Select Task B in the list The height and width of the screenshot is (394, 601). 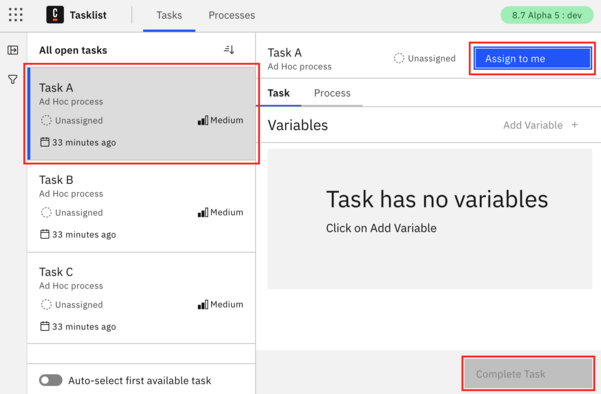(141, 207)
